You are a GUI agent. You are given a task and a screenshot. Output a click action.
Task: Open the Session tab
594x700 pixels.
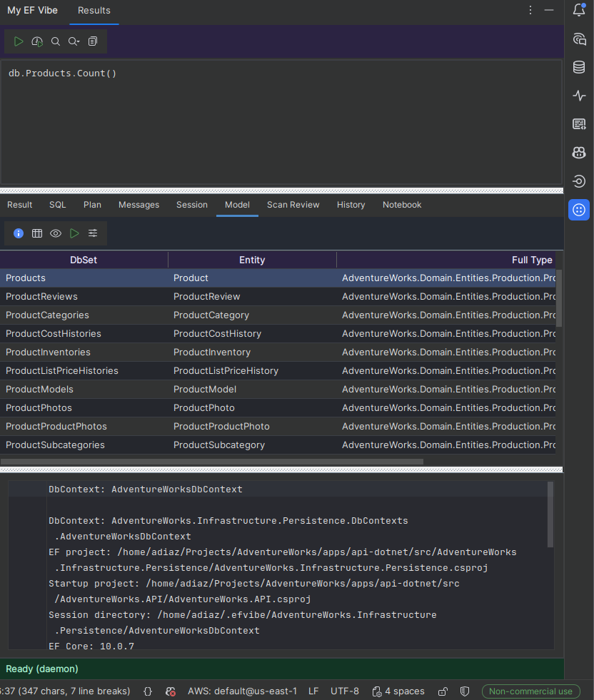192,205
